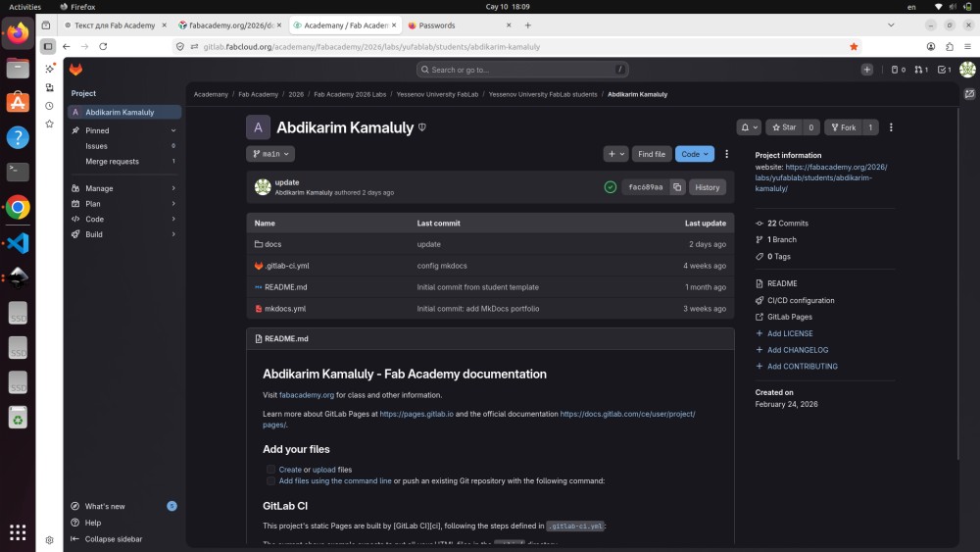980x552 pixels.
Task: Click the Search or go to field
Action: point(523,70)
